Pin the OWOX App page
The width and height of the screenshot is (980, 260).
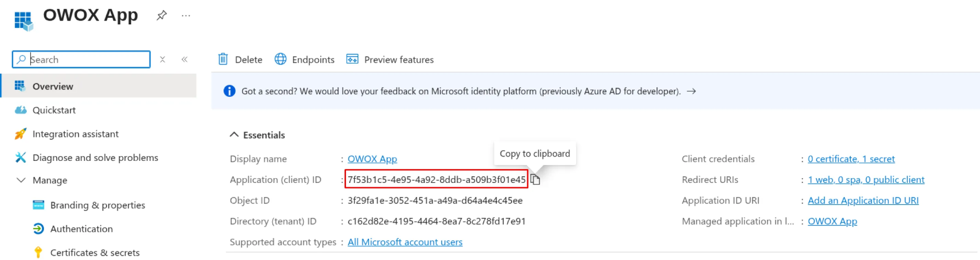(162, 15)
